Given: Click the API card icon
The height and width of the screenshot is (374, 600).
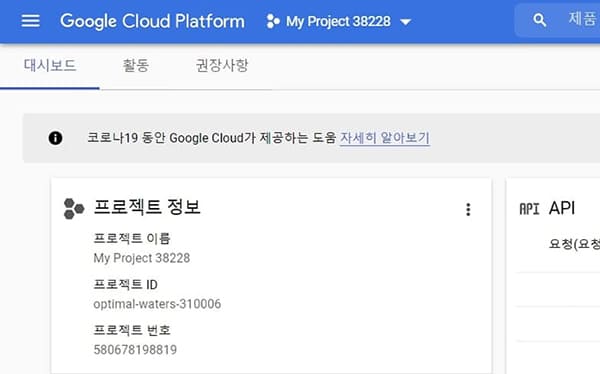Looking at the screenshot, I should pyautogui.click(x=529, y=209).
